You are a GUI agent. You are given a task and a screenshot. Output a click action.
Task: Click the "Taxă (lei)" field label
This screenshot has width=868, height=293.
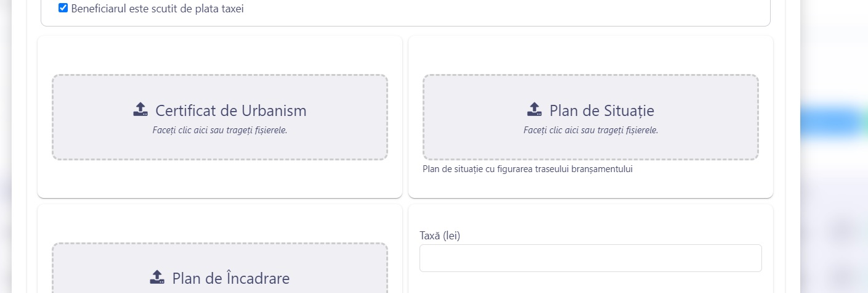(x=440, y=236)
